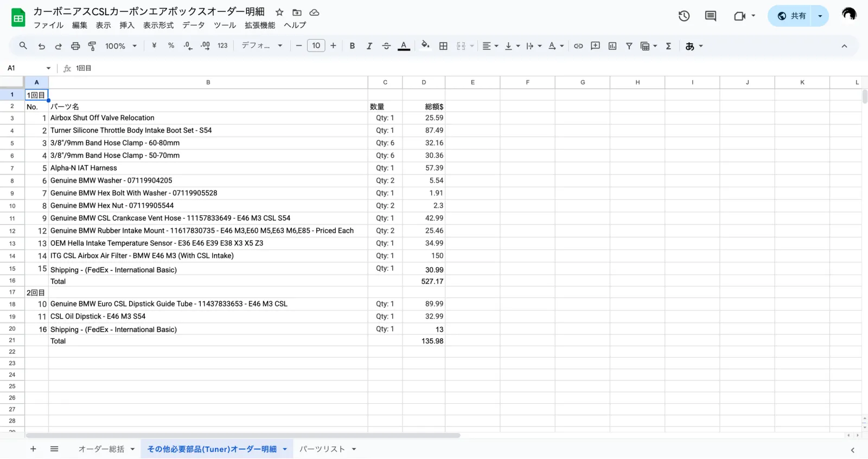Screen dimensions: 868x459
Task: Click the Redo arrow icon
Action: [58, 46]
